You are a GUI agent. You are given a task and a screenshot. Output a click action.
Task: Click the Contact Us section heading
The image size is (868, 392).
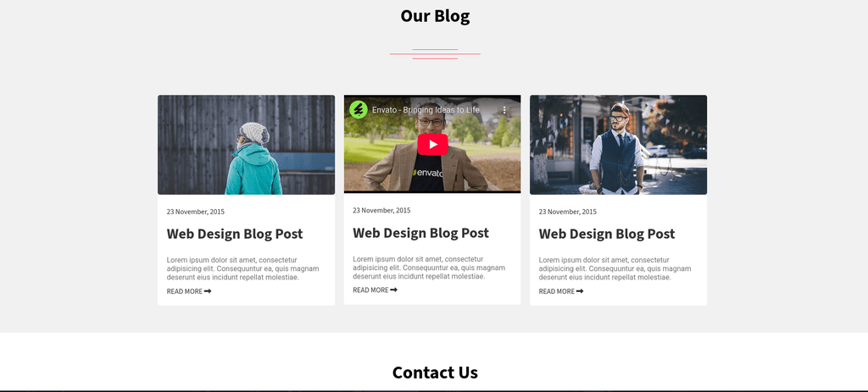(x=435, y=373)
